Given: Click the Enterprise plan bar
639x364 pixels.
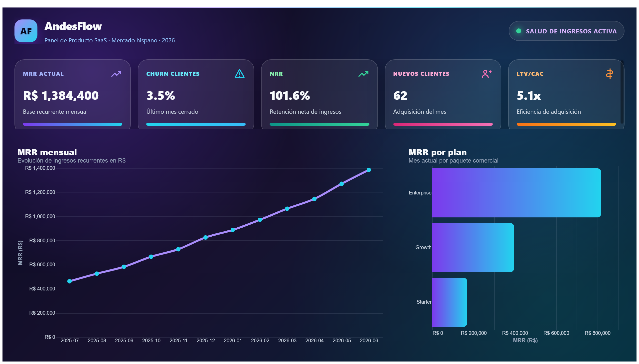Looking at the screenshot, I should pos(517,193).
